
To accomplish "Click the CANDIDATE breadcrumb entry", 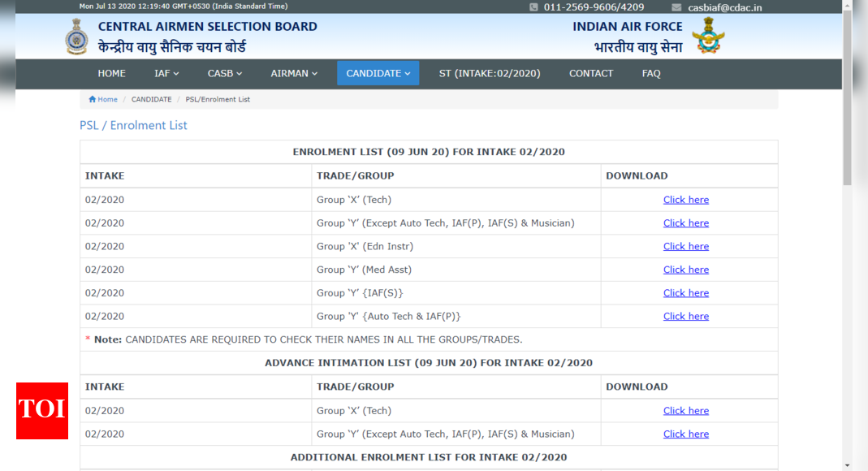I will point(151,100).
